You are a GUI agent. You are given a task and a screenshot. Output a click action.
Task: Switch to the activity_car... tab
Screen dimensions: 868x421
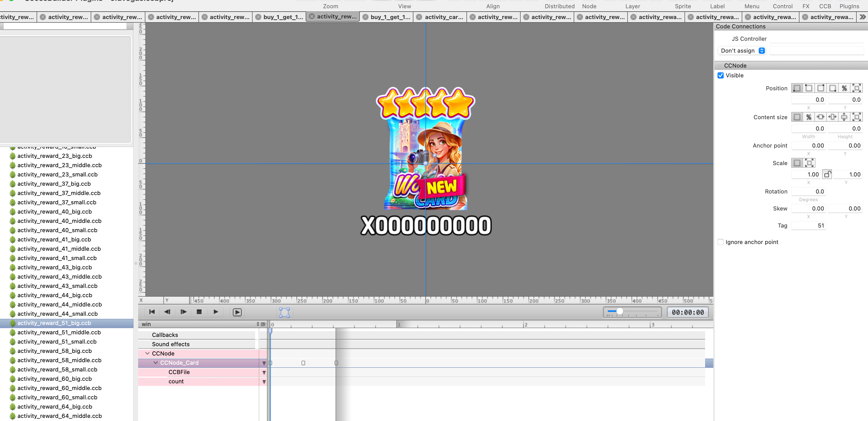(x=444, y=17)
